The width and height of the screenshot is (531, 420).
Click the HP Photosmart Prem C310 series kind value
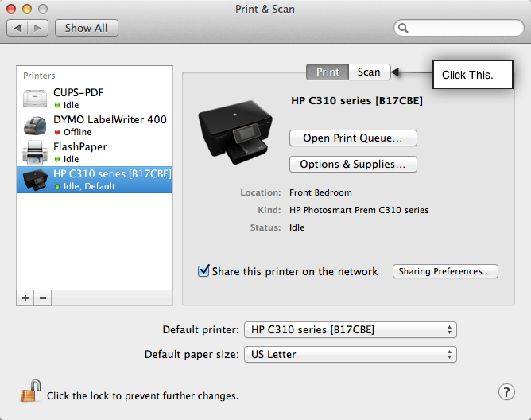click(359, 210)
